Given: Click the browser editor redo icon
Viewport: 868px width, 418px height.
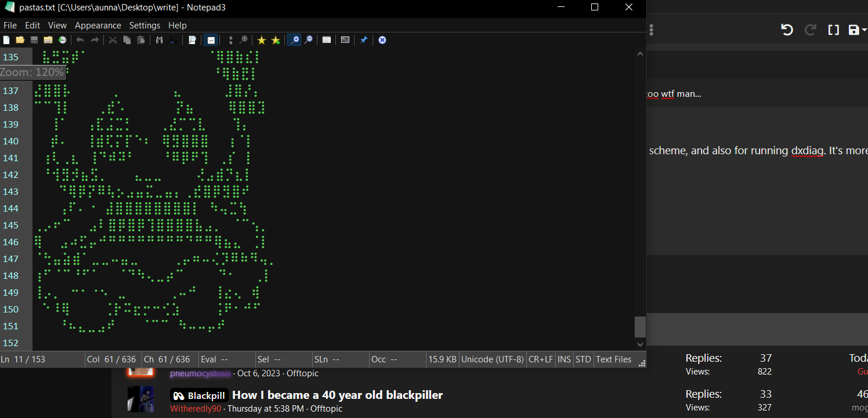Looking at the screenshot, I should click(x=811, y=30).
